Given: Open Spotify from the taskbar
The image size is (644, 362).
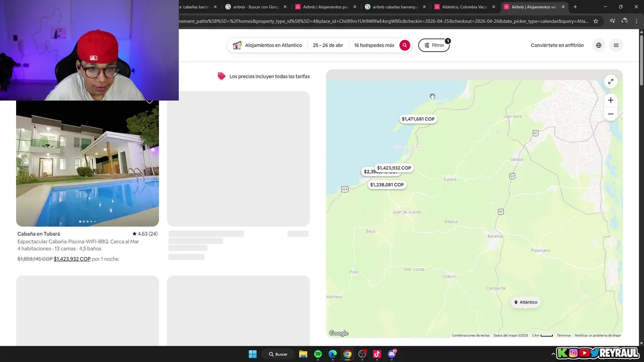Looking at the screenshot, I should point(318,354).
